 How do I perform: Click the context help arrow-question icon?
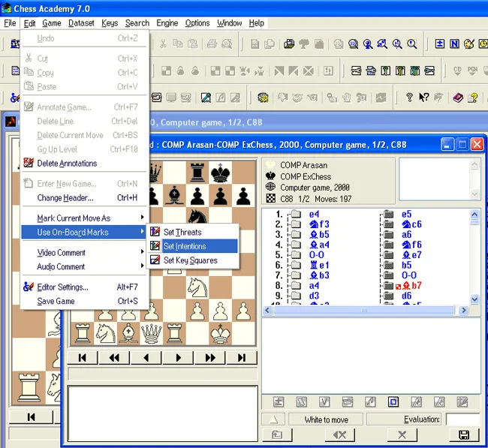click(x=424, y=98)
